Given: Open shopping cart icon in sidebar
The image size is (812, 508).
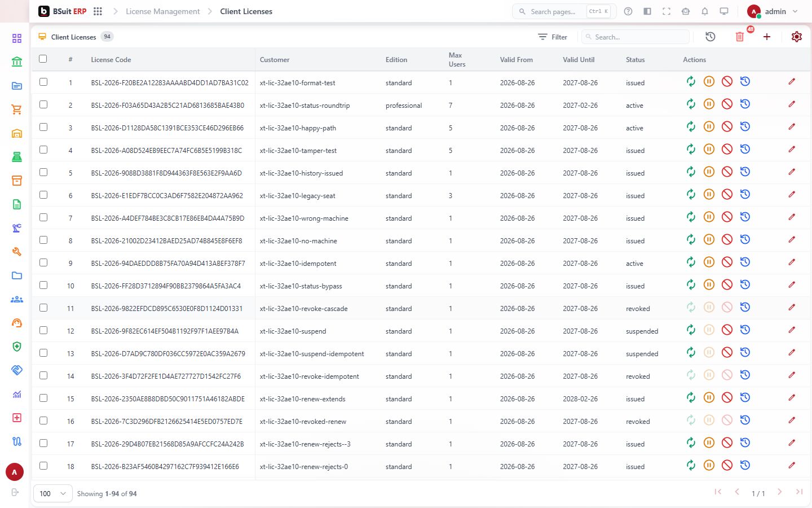Looking at the screenshot, I should pyautogui.click(x=17, y=110).
